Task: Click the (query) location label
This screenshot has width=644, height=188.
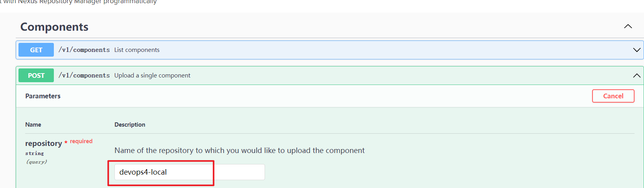Action: tap(37, 162)
